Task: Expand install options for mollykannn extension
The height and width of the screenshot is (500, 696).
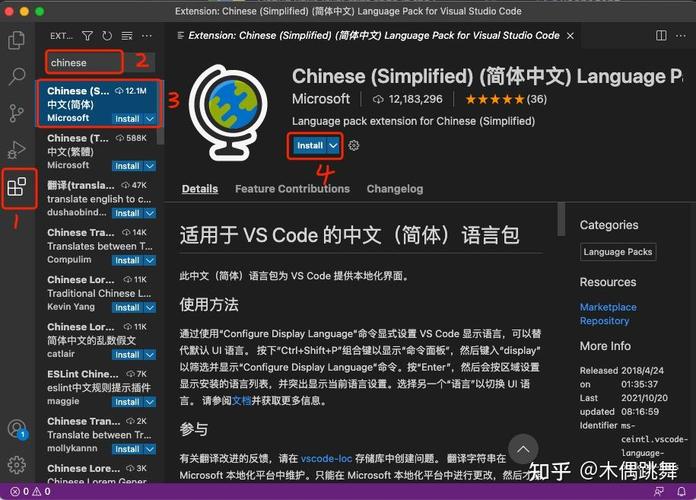Action: pos(150,449)
